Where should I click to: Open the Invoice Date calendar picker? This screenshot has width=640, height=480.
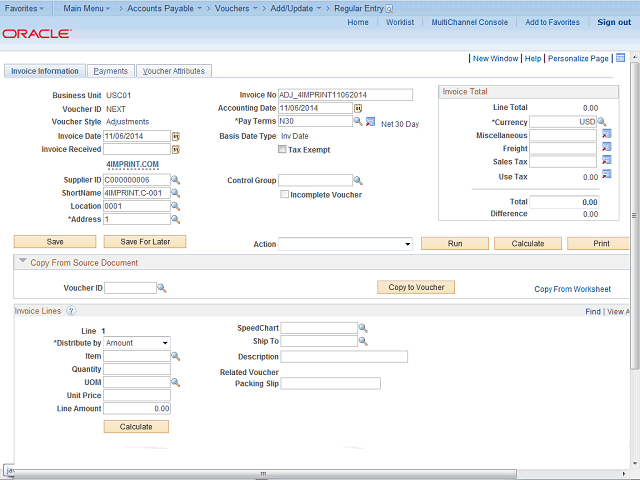176,136
